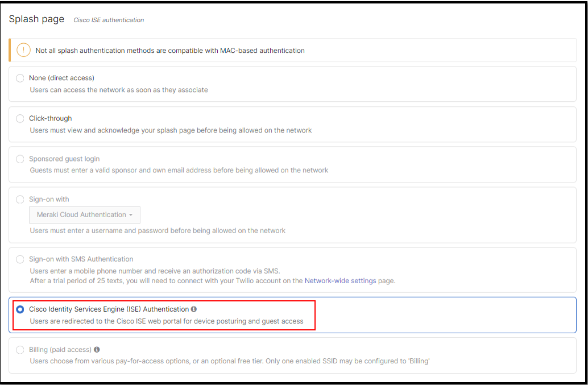Open the Meraki Cloud Authentication dropdown

85,215
